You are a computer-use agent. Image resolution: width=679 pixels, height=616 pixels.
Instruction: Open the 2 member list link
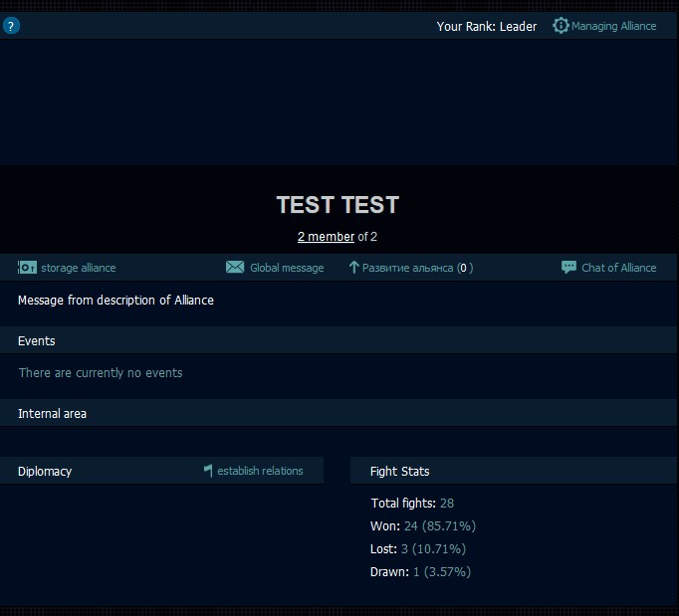click(326, 237)
